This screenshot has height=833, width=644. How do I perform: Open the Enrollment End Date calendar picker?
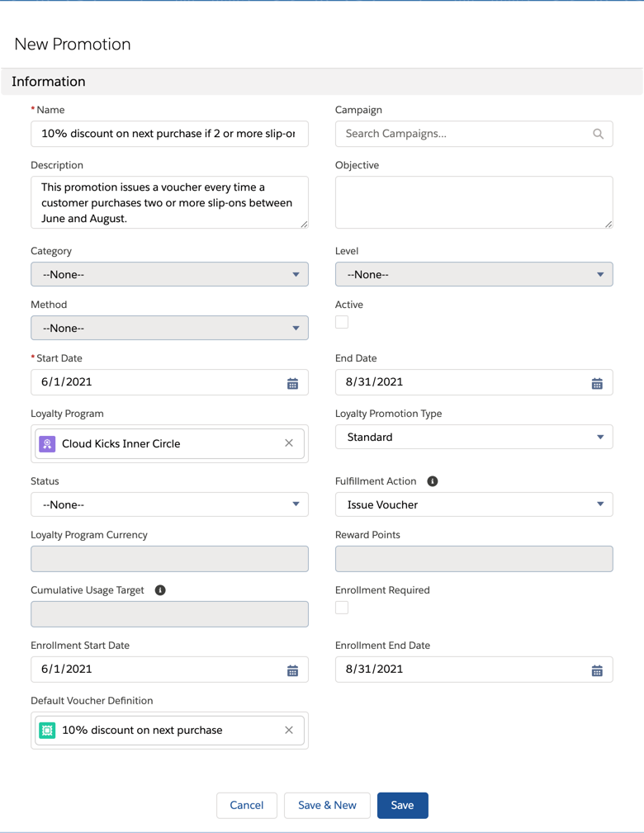597,670
